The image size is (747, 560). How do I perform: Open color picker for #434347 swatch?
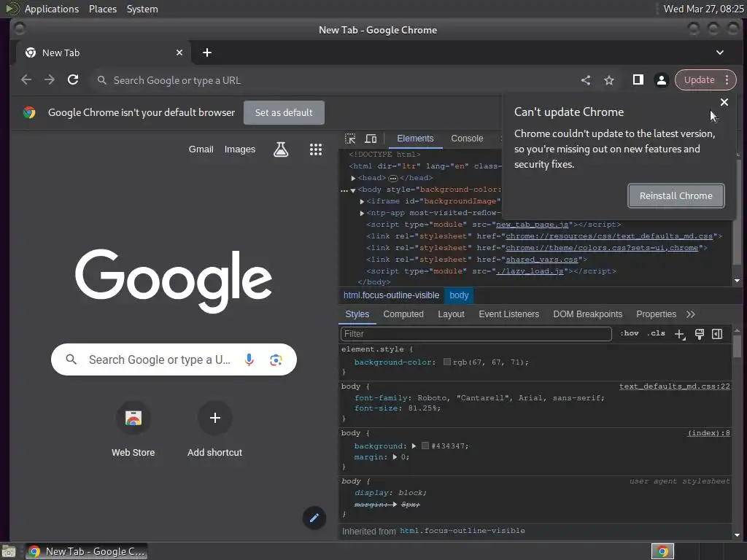425,446
